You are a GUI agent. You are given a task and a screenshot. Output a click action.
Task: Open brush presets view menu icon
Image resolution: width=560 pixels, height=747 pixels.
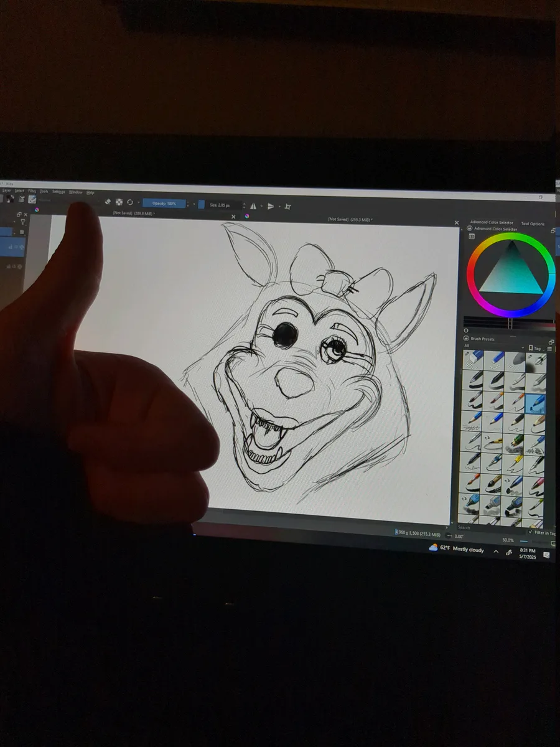tap(550, 349)
